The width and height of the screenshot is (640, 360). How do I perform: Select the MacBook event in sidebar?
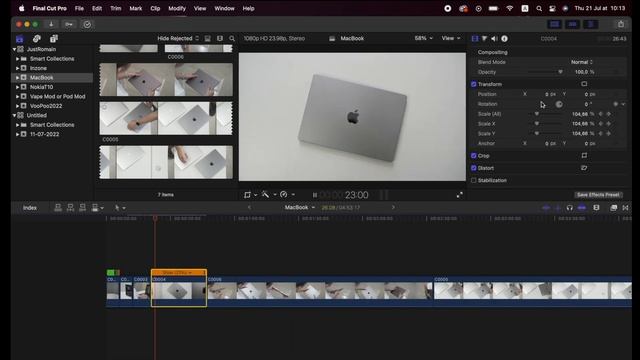pos(52,78)
